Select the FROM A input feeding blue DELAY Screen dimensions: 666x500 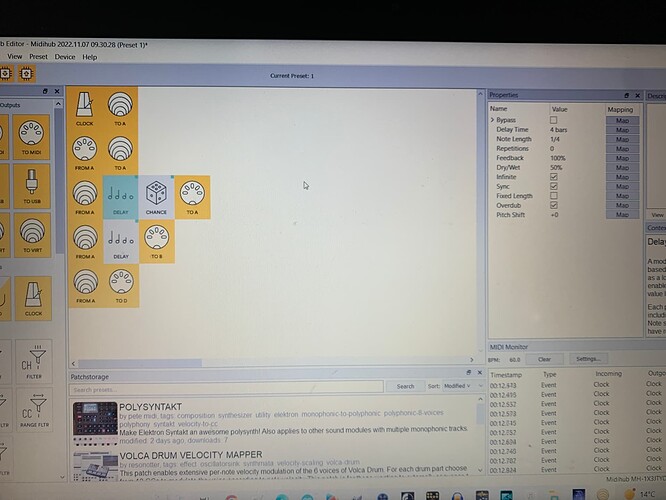click(85, 197)
